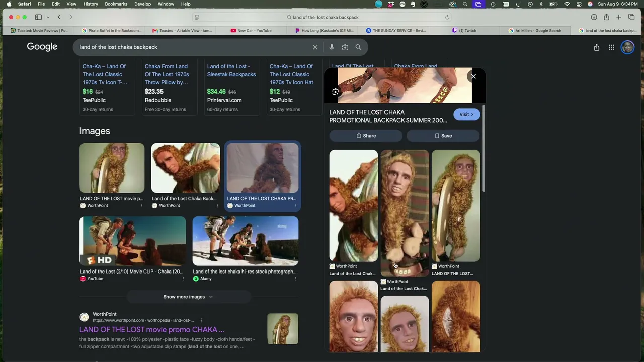The image size is (644, 362).
Task: Open the Chaka Throw Pillow Redbubble listing
Action: pyautogui.click(x=167, y=74)
